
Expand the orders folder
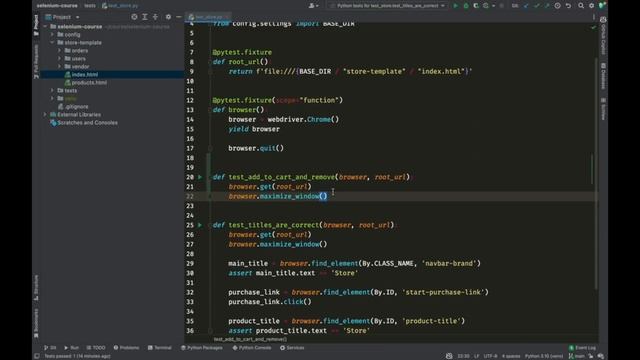pos(60,51)
